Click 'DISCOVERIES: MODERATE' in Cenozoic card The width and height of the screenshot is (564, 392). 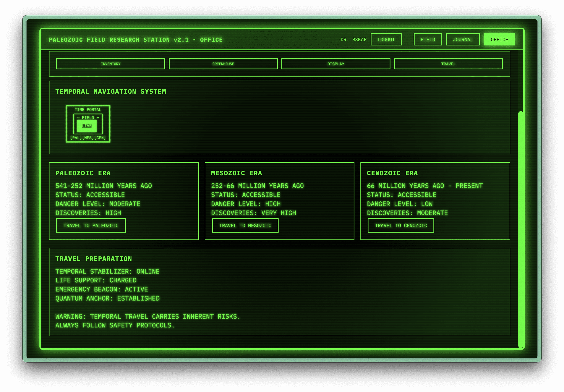[407, 213]
